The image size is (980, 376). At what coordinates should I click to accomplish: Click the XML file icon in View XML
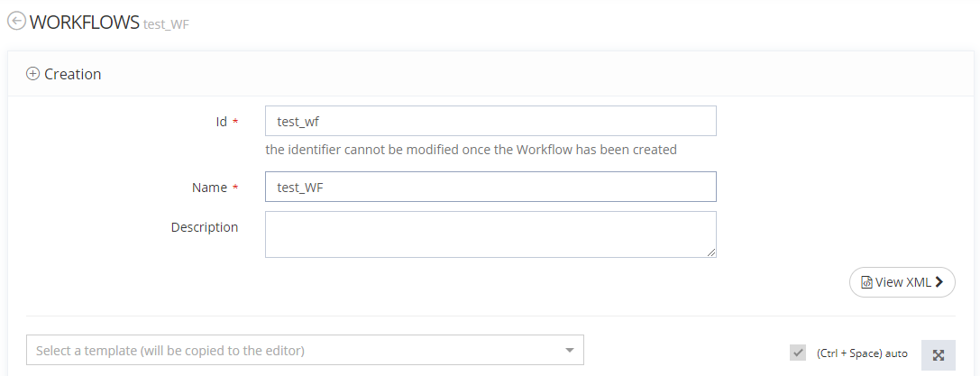tap(867, 282)
